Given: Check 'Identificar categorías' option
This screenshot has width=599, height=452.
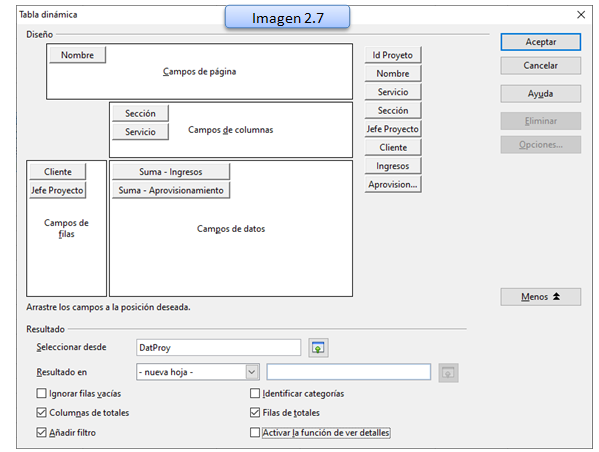Looking at the screenshot, I should [x=255, y=393].
